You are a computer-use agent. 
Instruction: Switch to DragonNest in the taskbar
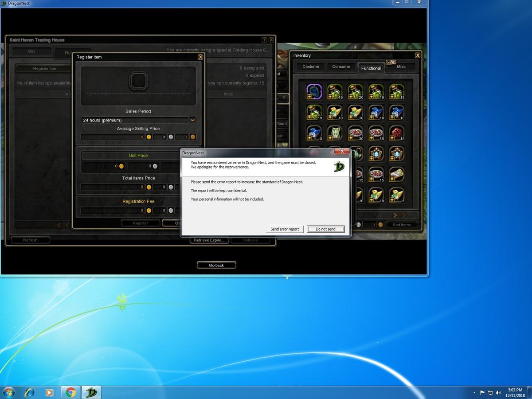92,392
